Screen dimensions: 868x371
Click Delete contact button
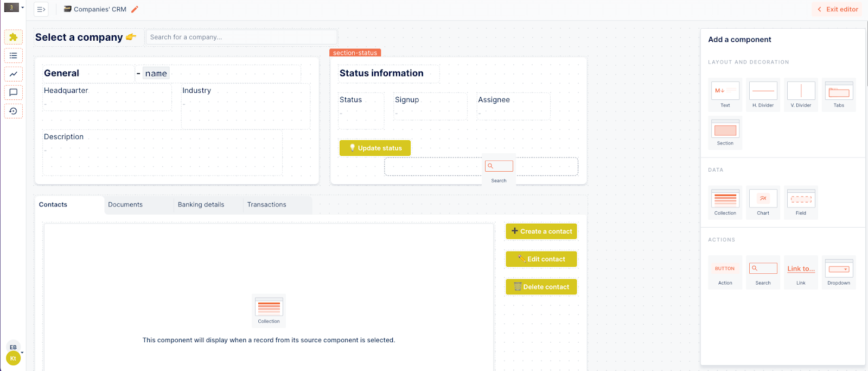541,287
